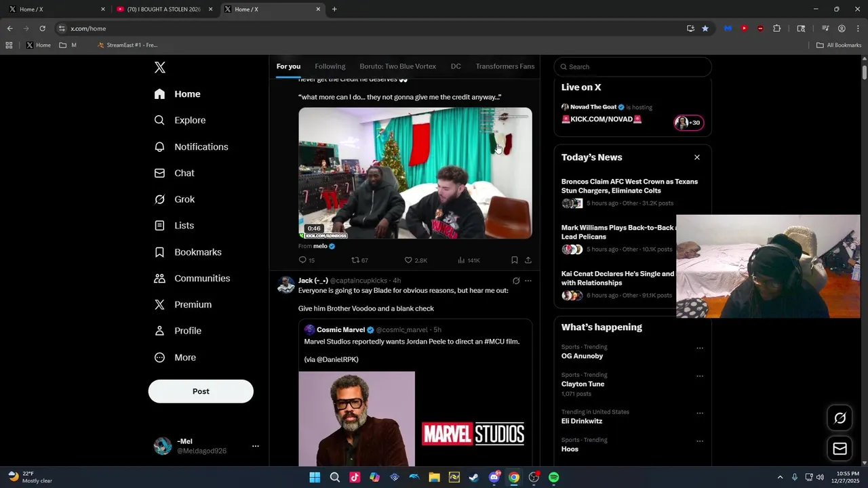
Task: Bookmark this page with star icon
Action: pos(705,28)
